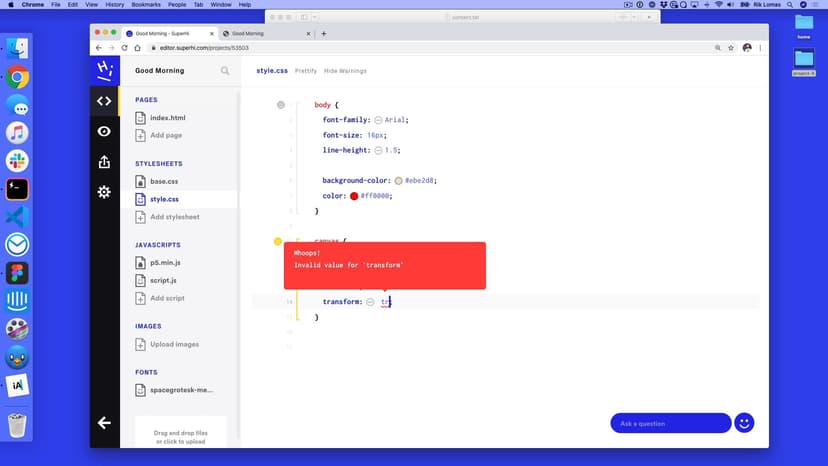Toggle Hide Warnings option
The width and height of the screenshot is (828, 466).
coord(345,71)
